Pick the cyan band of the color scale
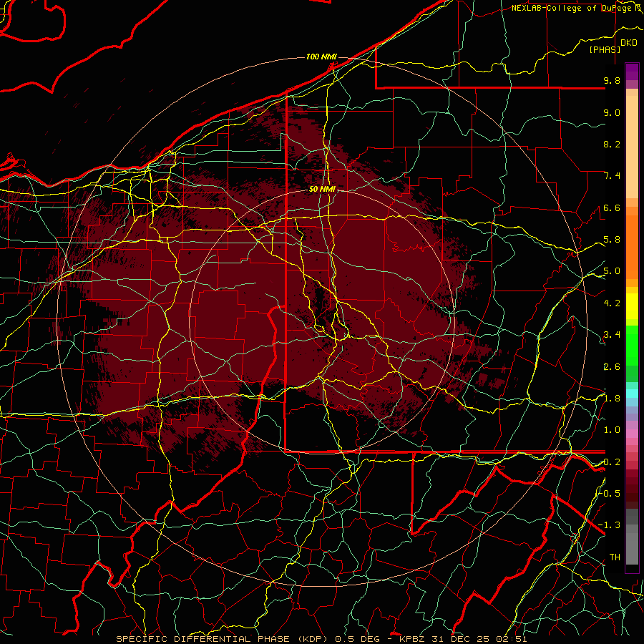The width and height of the screenshot is (644, 644). [632, 393]
